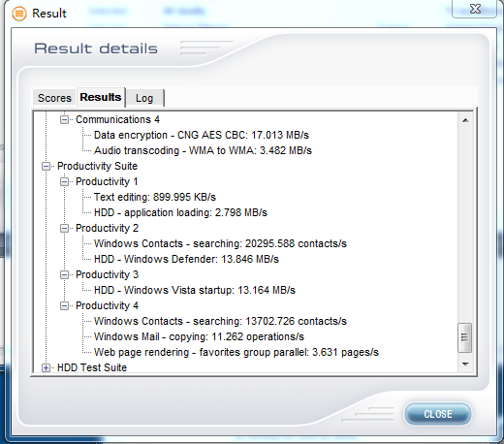Collapse the Productivity 2 node
Viewport: 504px width, 444px height.
tap(64, 229)
